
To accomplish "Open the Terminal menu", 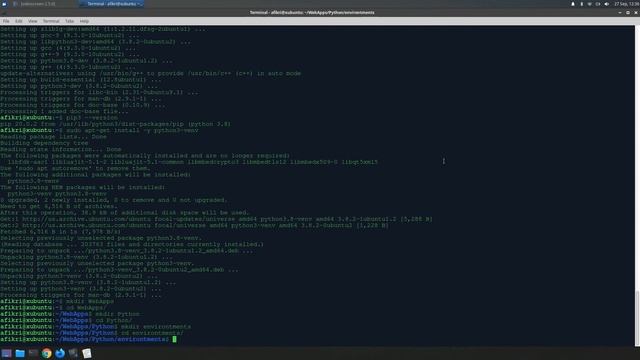I will pyautogui.click(x=51, y=21).
